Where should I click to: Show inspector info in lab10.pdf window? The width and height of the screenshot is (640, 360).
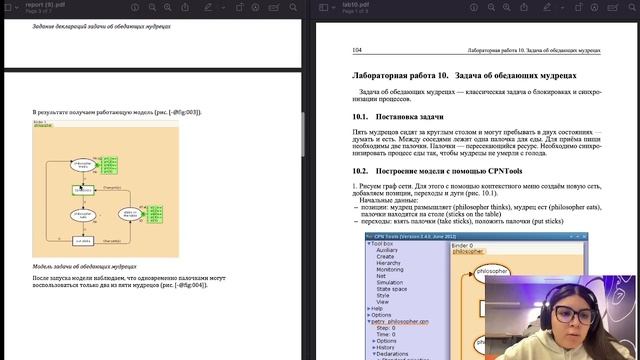click(474, 7)
